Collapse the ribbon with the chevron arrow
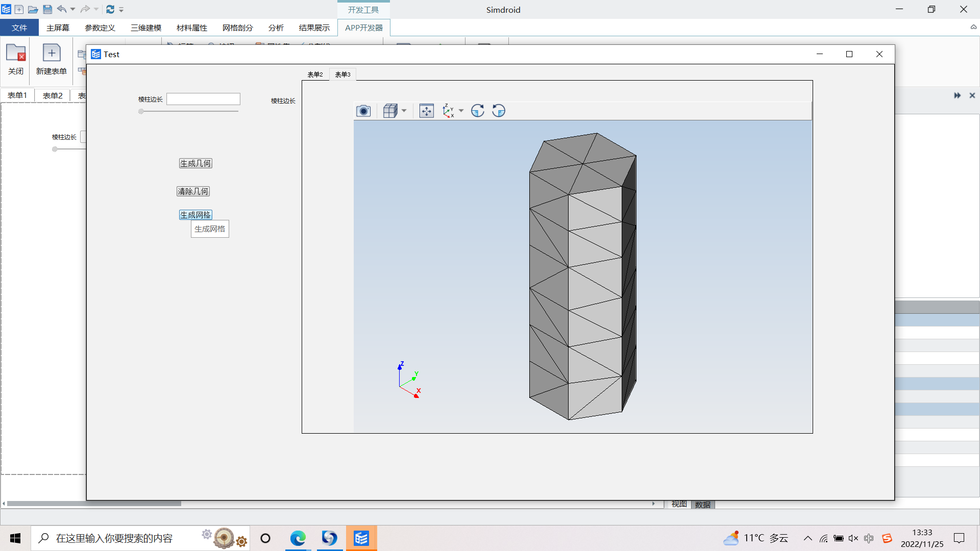This screenshot has width=980, height=551. click(973, 28)
